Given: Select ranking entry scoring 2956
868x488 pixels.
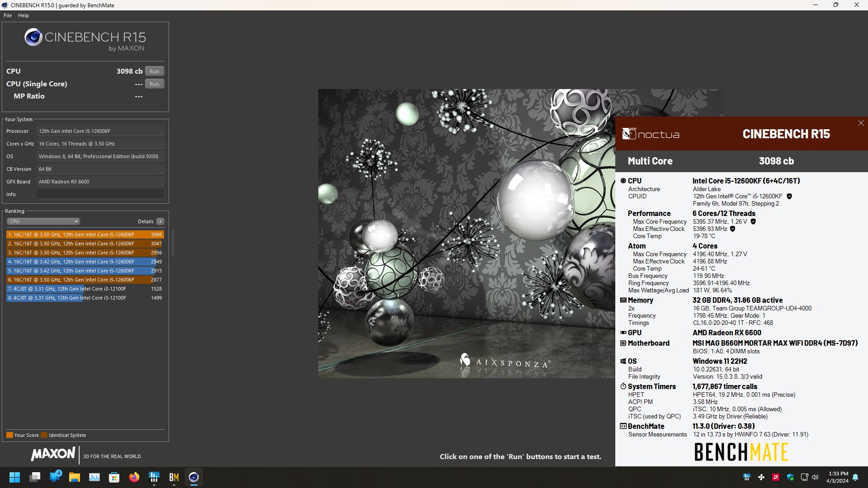Looking at the screenshot, I should pos(85,253).
